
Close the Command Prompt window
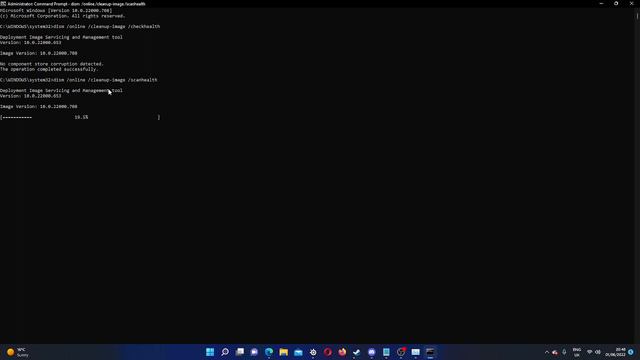(631, 4)
